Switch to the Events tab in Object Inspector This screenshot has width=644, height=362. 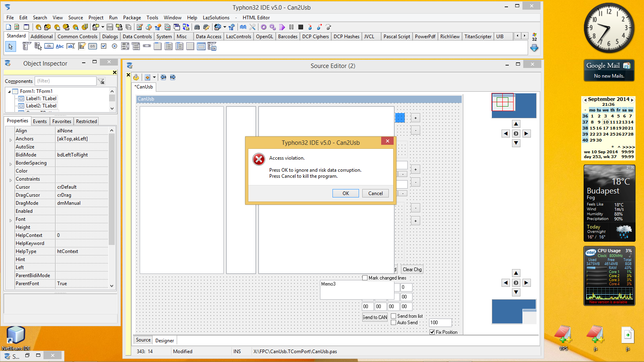40,121
